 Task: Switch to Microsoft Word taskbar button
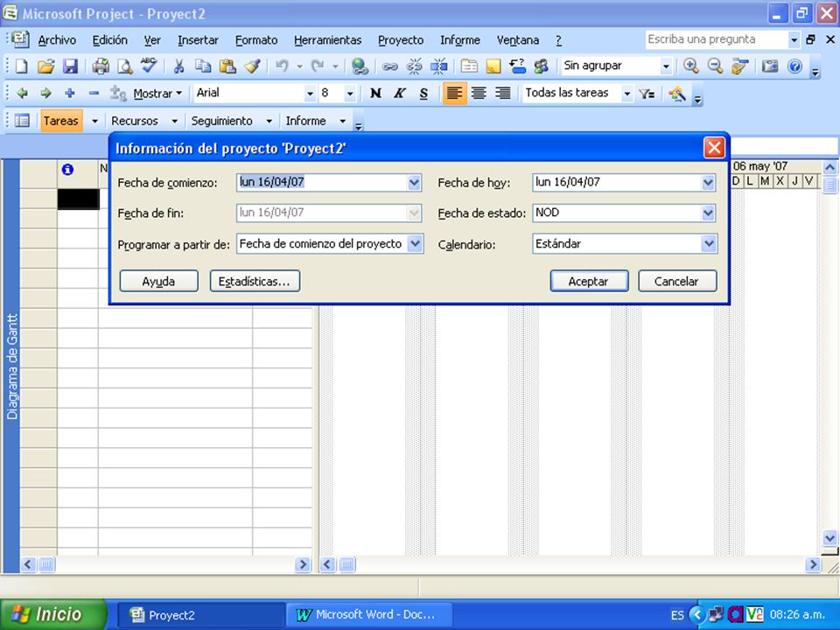[x=369, y=614]
